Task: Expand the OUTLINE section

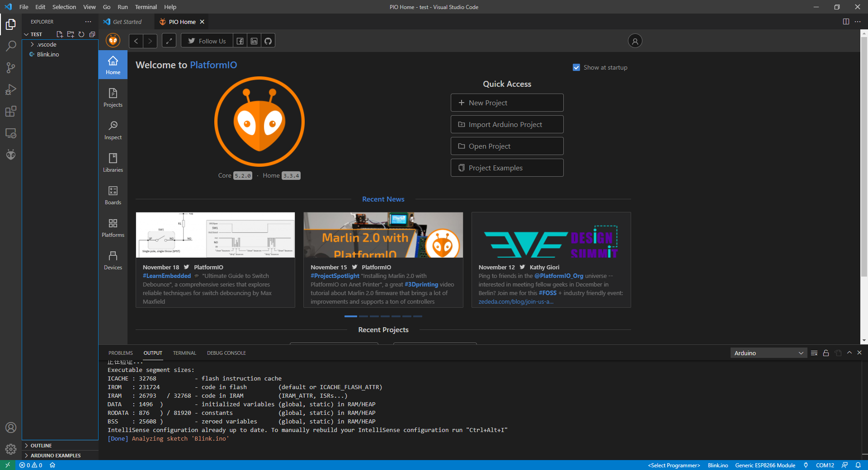Action: pyautogui.click(x=60, y=446)
